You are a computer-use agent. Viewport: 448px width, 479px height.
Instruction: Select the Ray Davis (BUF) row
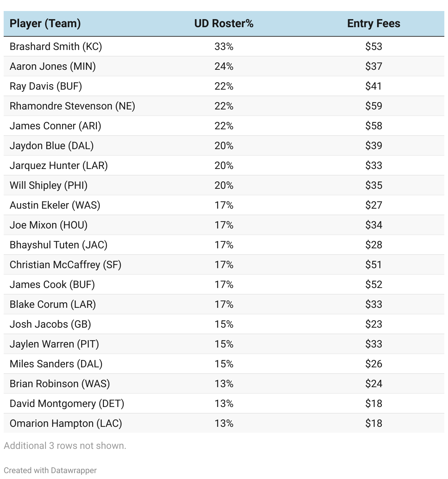224,86
